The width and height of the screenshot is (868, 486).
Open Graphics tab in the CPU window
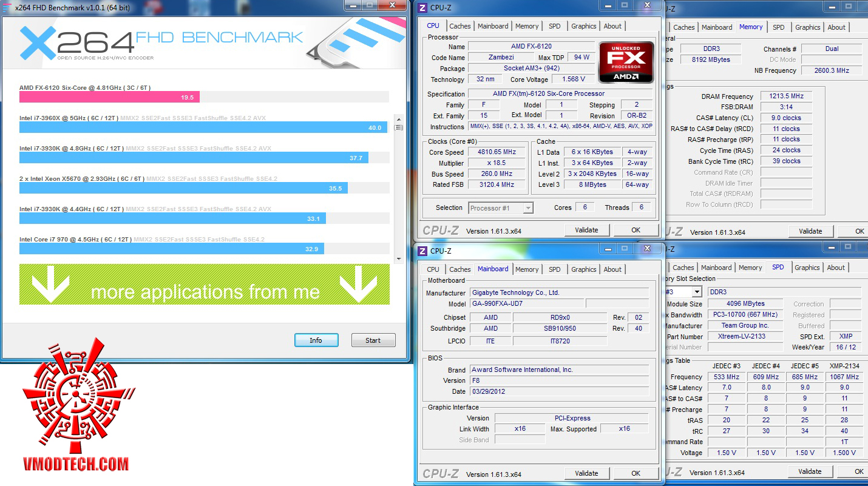click(x=584, y=26)
